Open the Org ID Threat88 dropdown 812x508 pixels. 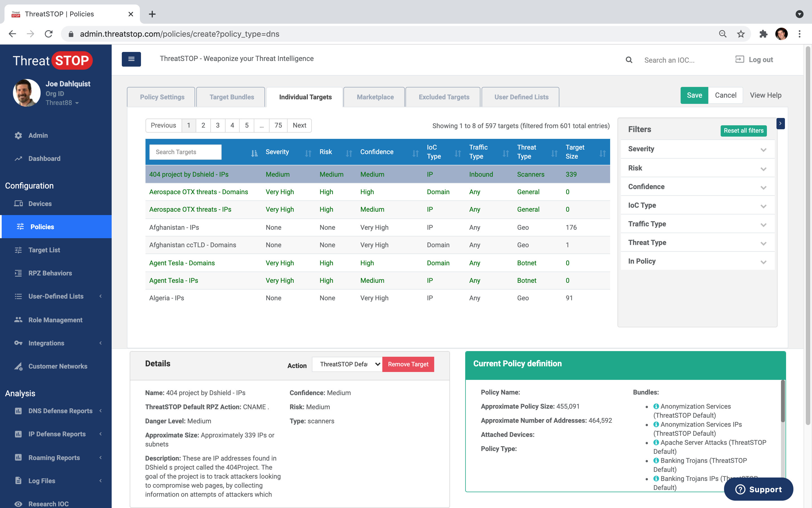pyautogui.click(x=62, y=103)
